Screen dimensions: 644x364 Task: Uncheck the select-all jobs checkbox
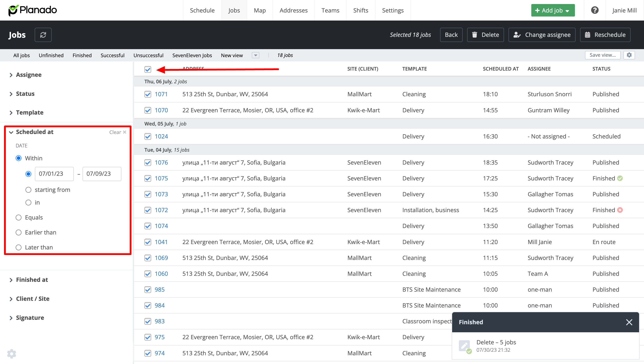point(148,69)
